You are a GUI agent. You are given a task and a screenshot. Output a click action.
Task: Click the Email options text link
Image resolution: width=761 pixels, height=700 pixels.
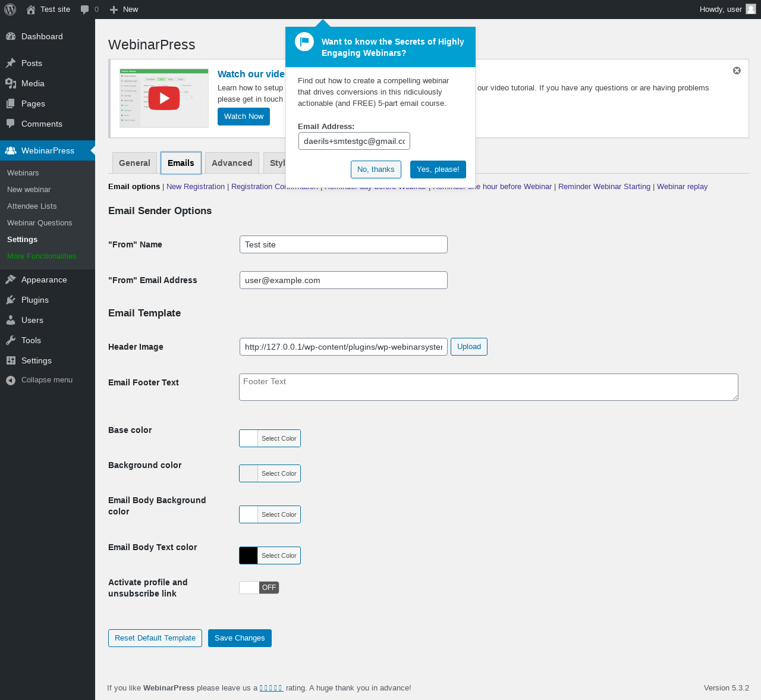click(x=134, y=187)
